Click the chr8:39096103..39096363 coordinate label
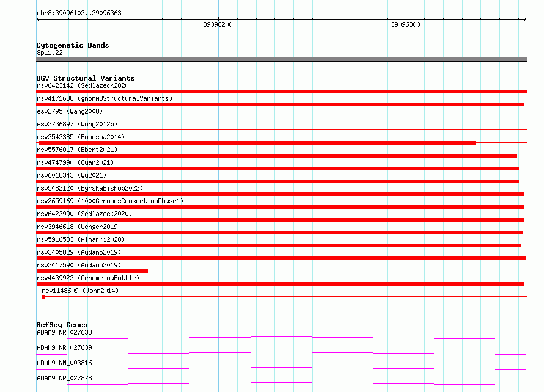The image size is (544, 392). coord(79,13)
